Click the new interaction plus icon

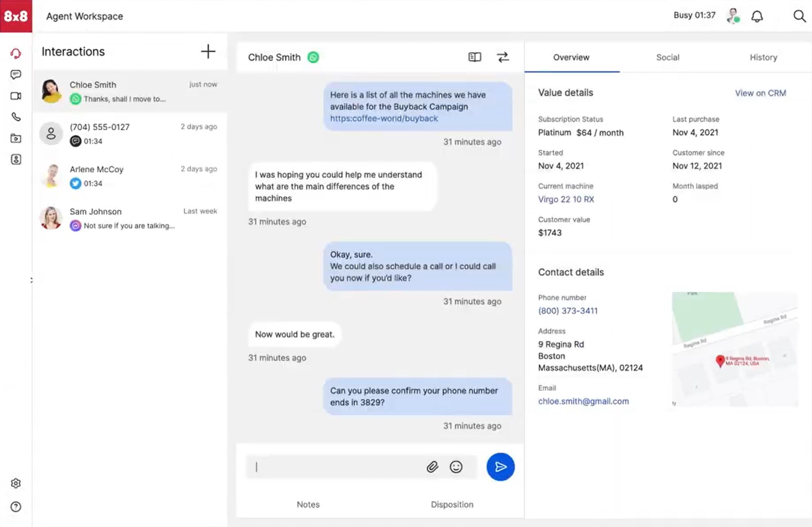(x=208, y=52)
